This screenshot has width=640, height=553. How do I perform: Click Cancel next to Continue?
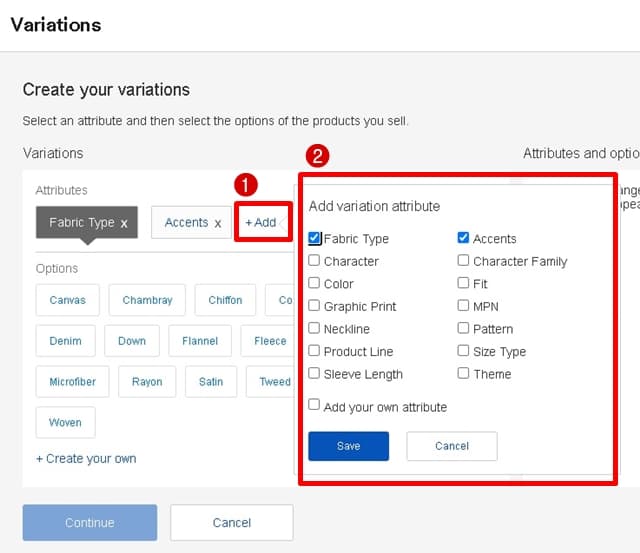pyautogui.click(x=231, y=522)
